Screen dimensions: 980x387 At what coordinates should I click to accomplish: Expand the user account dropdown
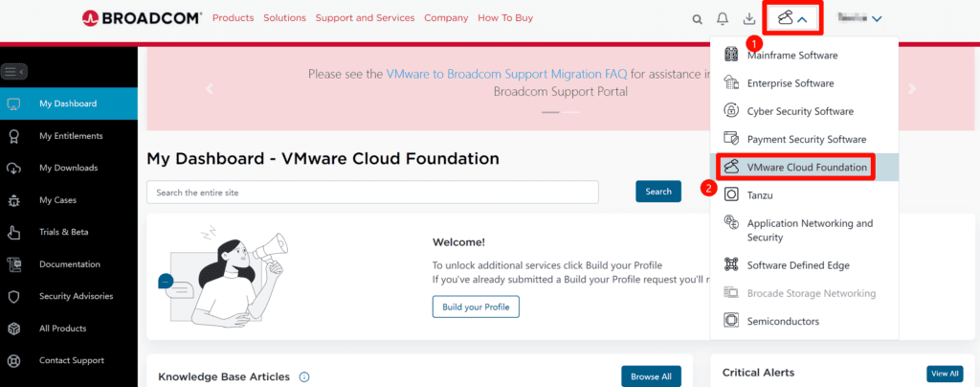click(859, 18)
